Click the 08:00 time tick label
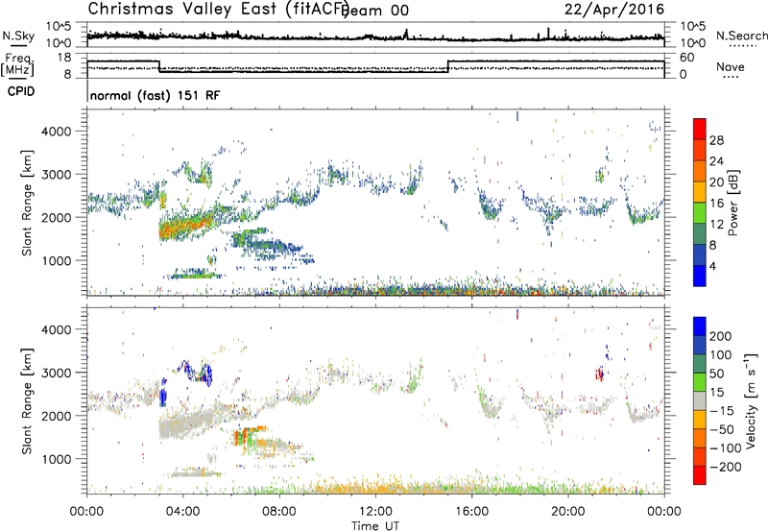 [x=279, y=512]
